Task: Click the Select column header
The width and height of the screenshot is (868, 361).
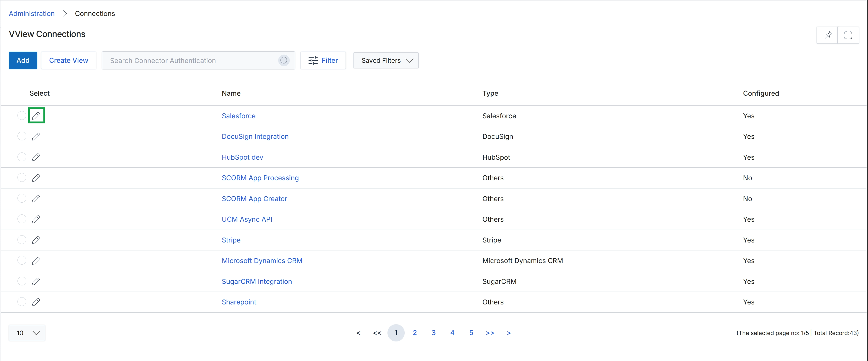Action: (x=39, y=93)
